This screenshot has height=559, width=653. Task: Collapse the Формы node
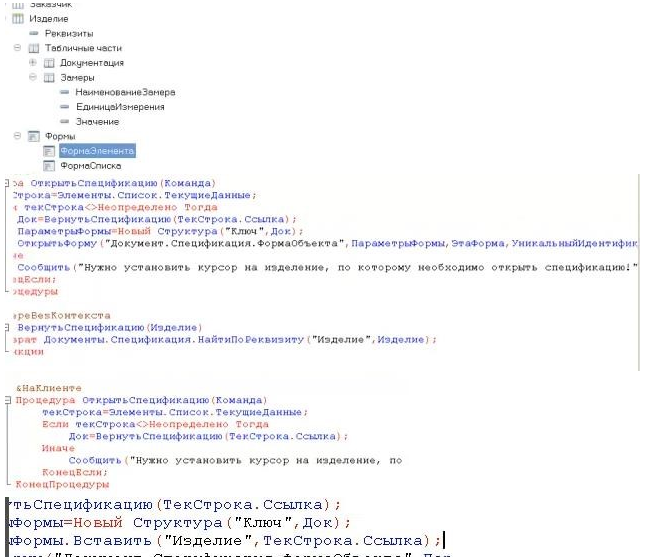click(17, 136)
